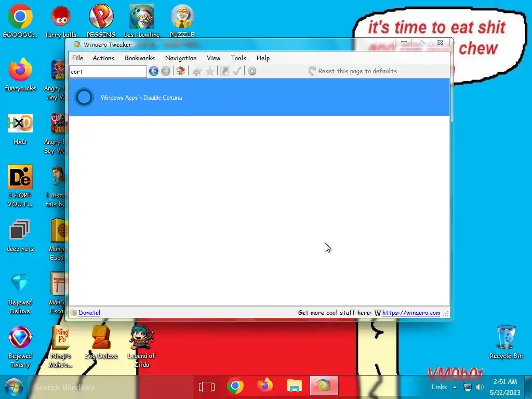Screen dimensions: 532x399
Task: Open the File menu
Action: click(x=78, y=58)
